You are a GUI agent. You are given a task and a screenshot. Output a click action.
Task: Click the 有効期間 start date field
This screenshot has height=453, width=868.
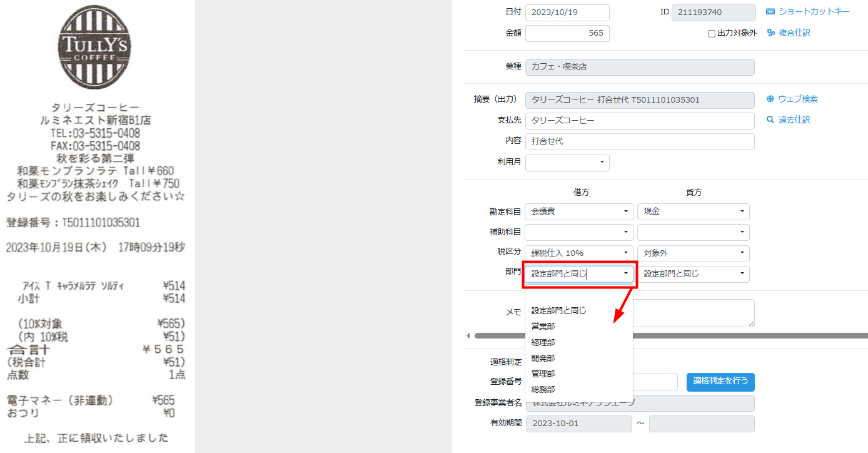tap(579, 424)
